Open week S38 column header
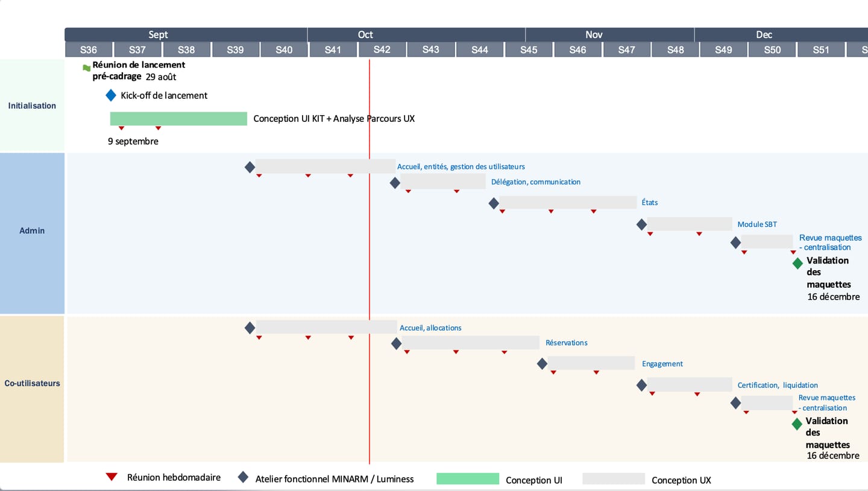 186,49
